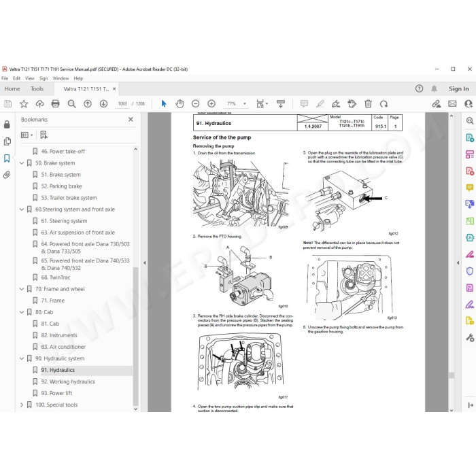Collapse 60.Steering system and front axle
Image resolution: width=476 pixels, height=476 pixels.
[x=22, y=209]
